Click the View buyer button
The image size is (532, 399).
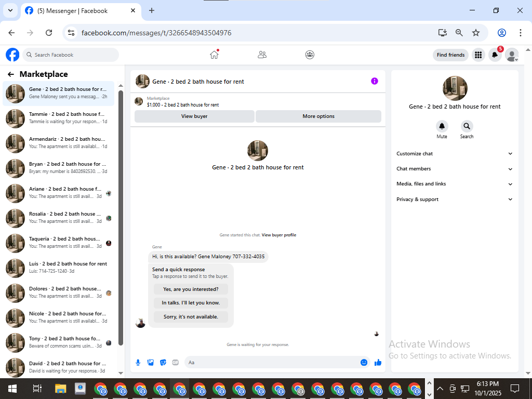coord(194,116)
